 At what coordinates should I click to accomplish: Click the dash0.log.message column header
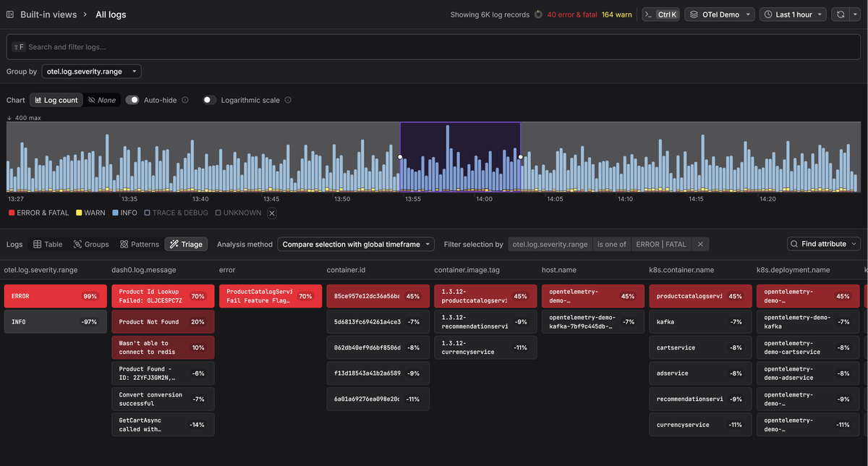coord(143,270)
